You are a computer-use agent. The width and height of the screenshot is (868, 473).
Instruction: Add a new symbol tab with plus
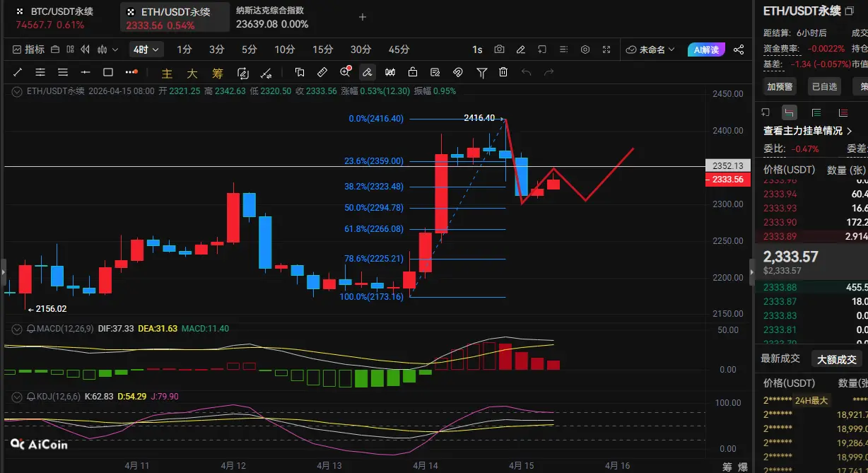pos(363,17)
